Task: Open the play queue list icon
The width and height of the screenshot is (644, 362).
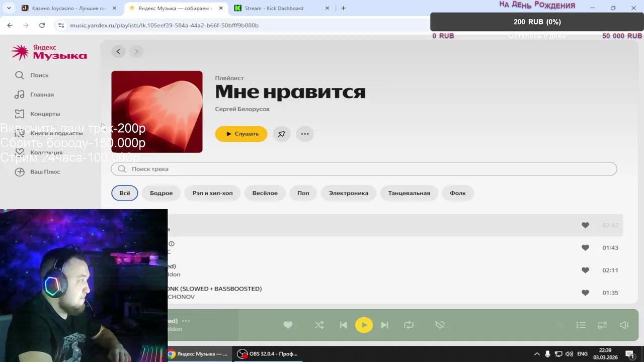Action: [581, 325]
